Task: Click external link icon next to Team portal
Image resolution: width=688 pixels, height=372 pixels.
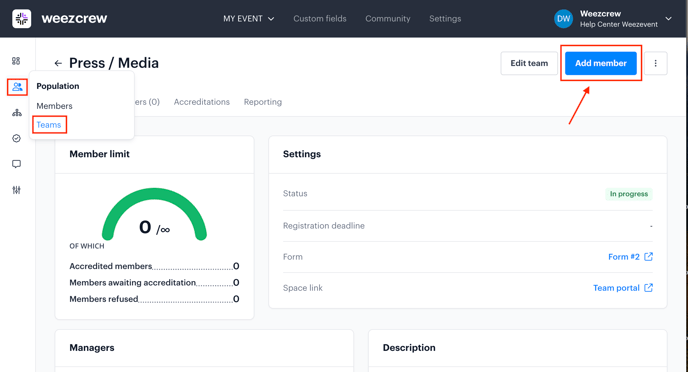Action: (649, 288)
